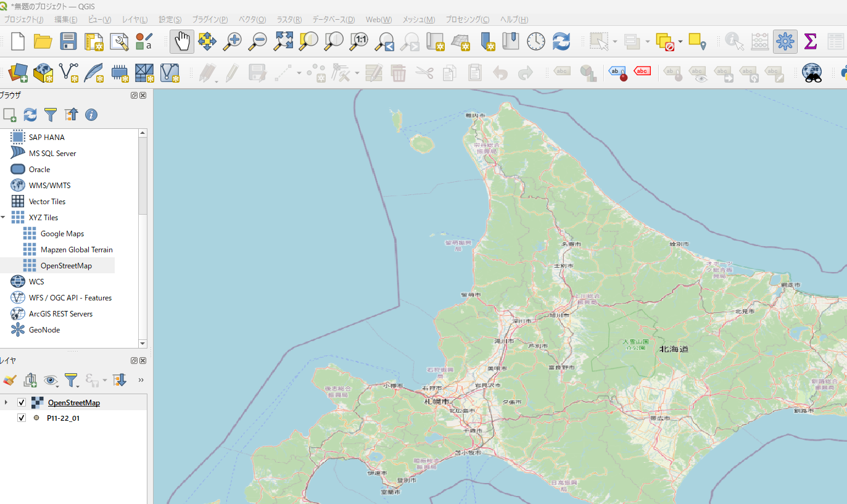
Task: Click the browser panel scroll down arrow
Action: pyautogui.click(x=143, y=343)
